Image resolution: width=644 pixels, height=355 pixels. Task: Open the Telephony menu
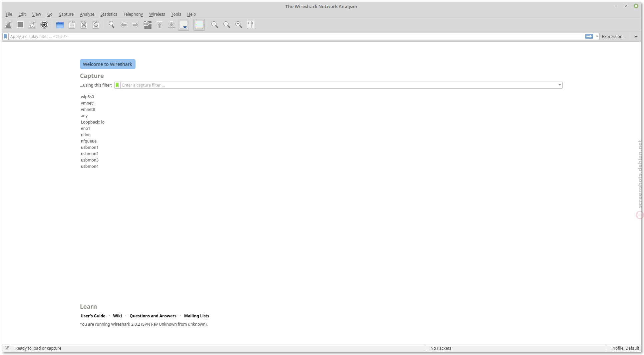(x=133, y=14)
